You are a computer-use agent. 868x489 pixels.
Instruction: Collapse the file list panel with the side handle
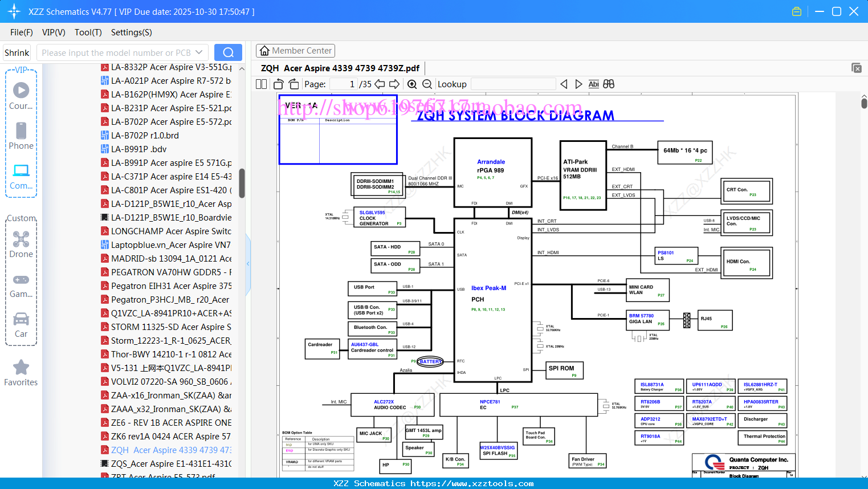(x=248, y=264)
